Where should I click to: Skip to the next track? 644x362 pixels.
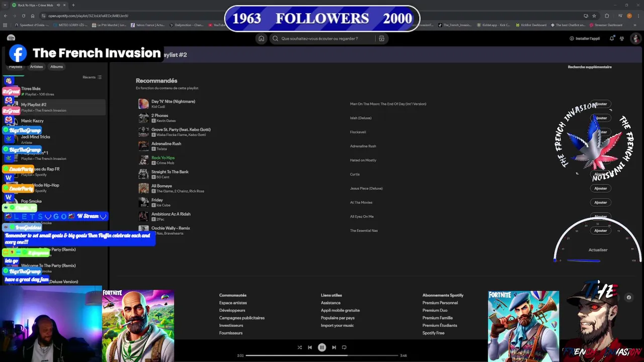334,347
